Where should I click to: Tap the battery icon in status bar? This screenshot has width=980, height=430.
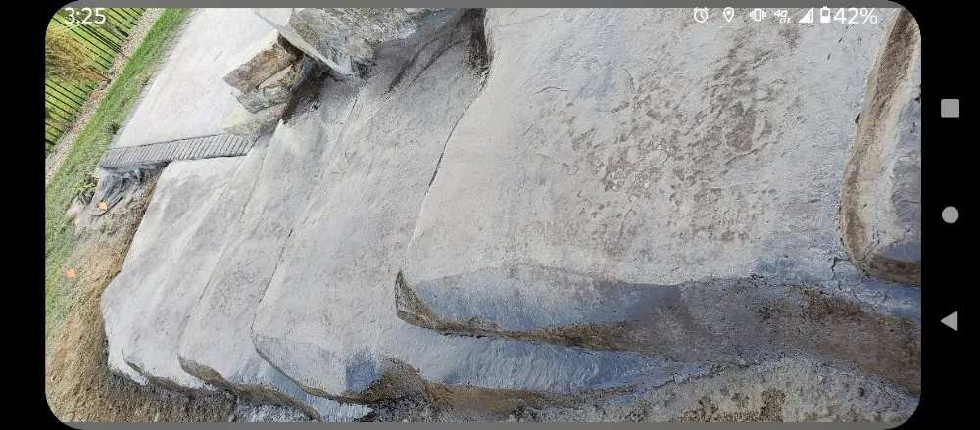point(825,15)
